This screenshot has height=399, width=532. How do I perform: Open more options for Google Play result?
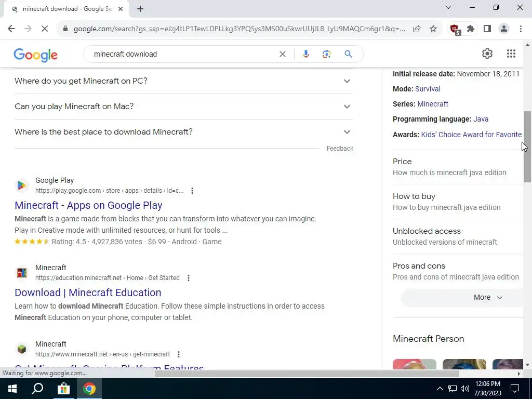click(x=192, y=191)
